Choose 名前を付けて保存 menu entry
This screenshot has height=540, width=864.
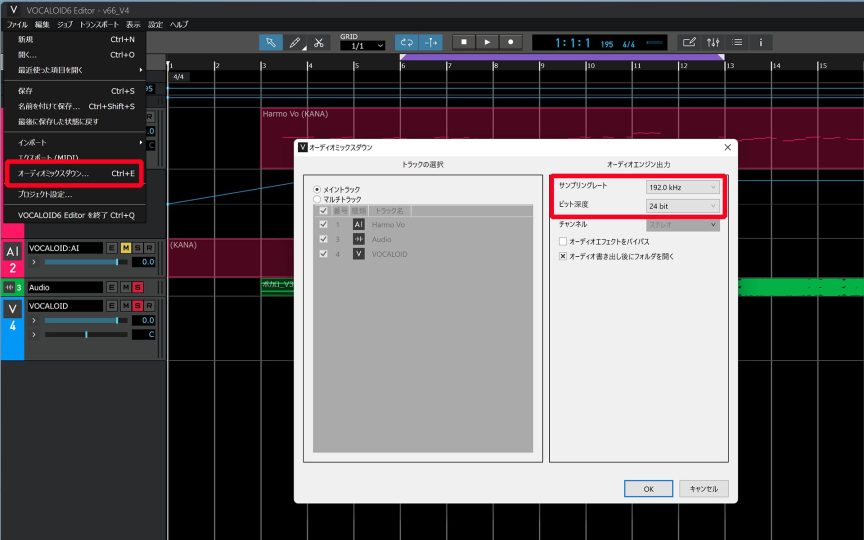point(75,106)
